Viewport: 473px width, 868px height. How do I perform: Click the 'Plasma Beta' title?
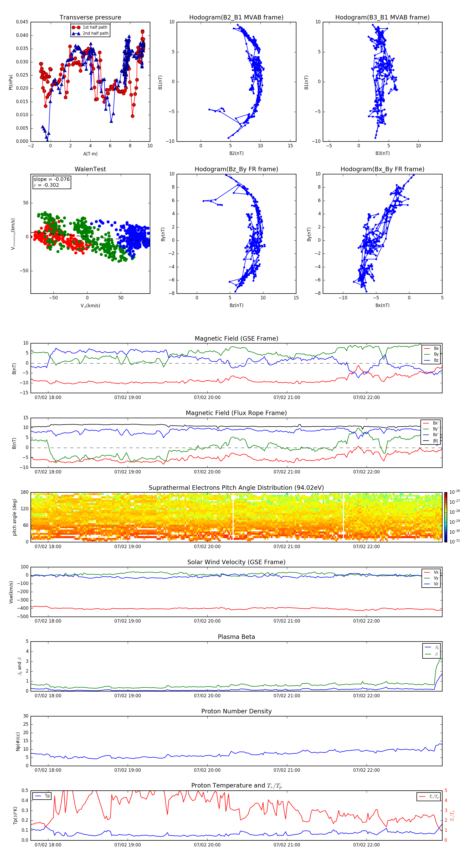click(x=236, y=637)
